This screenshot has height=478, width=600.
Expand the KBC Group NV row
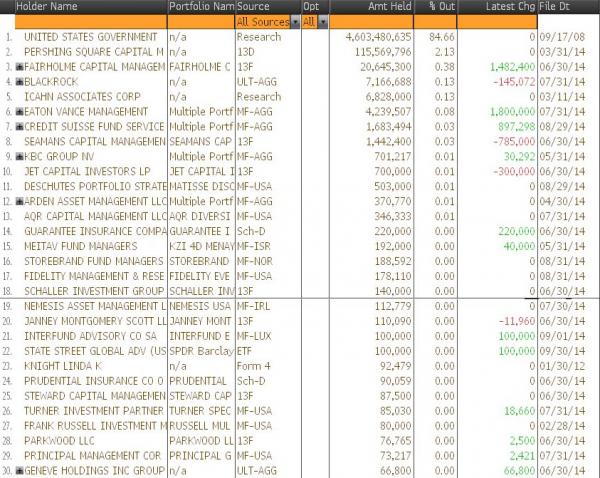coord(20,157)
